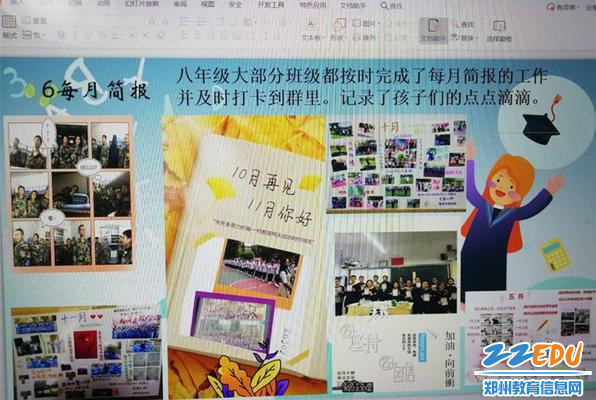
Task: Open the 开发工具 (Developer Tools) tab
Action: pyautogui.click(x=271, y=5)
